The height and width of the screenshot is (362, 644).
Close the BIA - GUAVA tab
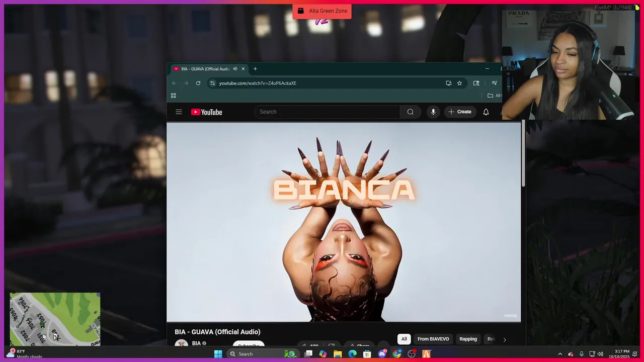click(x=243, y=69)
